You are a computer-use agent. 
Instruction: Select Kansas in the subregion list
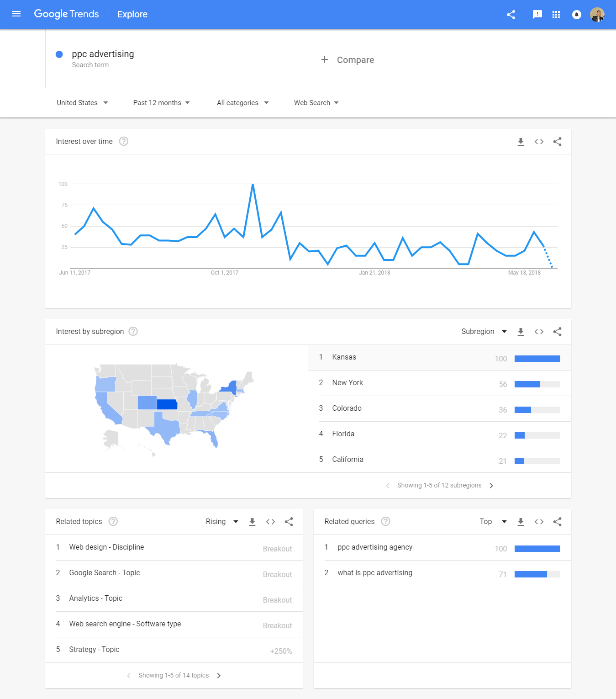point(439,357)
